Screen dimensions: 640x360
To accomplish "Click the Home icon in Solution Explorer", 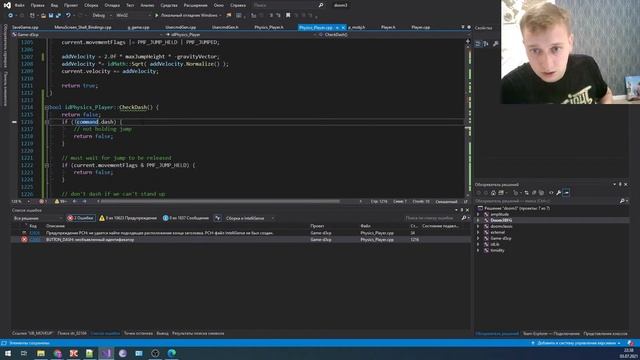I will pyautogui.click(x=493, y=192).
